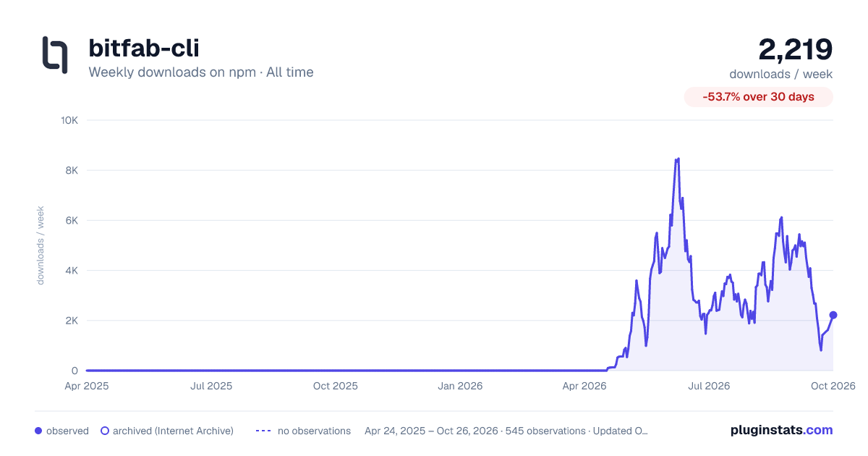Viewport: 868px width, 456px height.
Task: Click the Jan 2026 x-axis label
Action: 461,386
